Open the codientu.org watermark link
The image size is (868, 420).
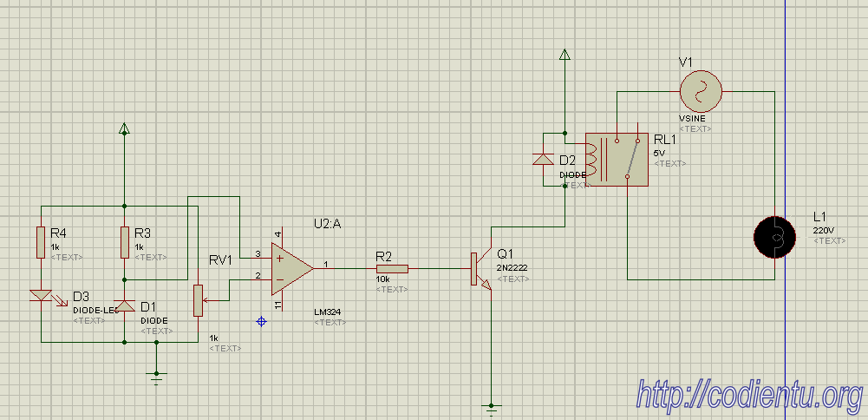click(x=750, y=397)
